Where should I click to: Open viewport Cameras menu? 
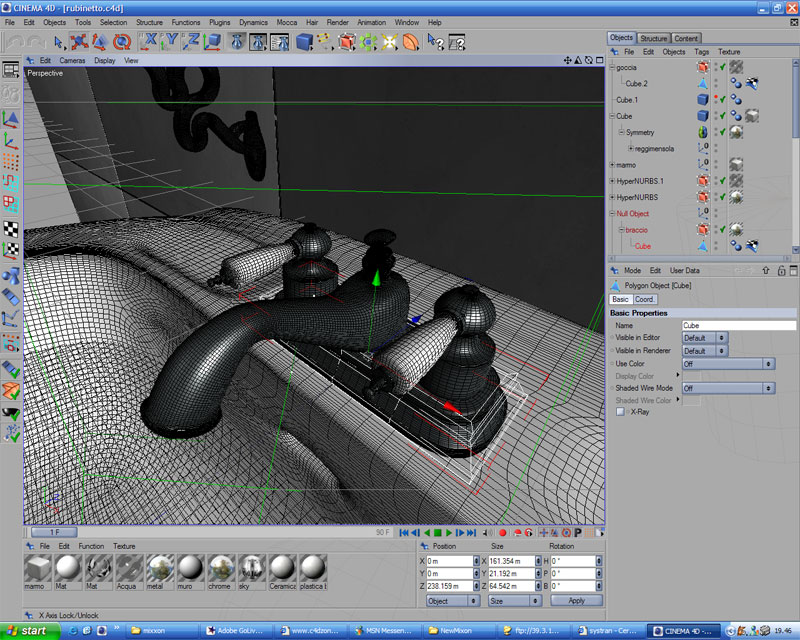(72, 60)
